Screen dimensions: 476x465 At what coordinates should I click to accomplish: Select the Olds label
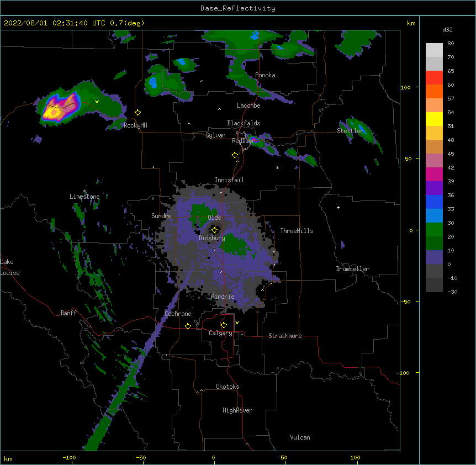pyautogui.click(x=214, y=218)
